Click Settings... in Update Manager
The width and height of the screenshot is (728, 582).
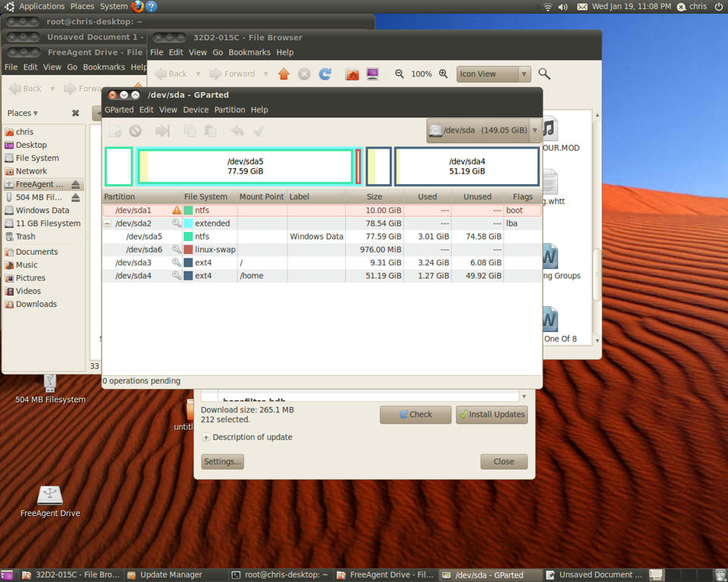click(x=222, y=462)
